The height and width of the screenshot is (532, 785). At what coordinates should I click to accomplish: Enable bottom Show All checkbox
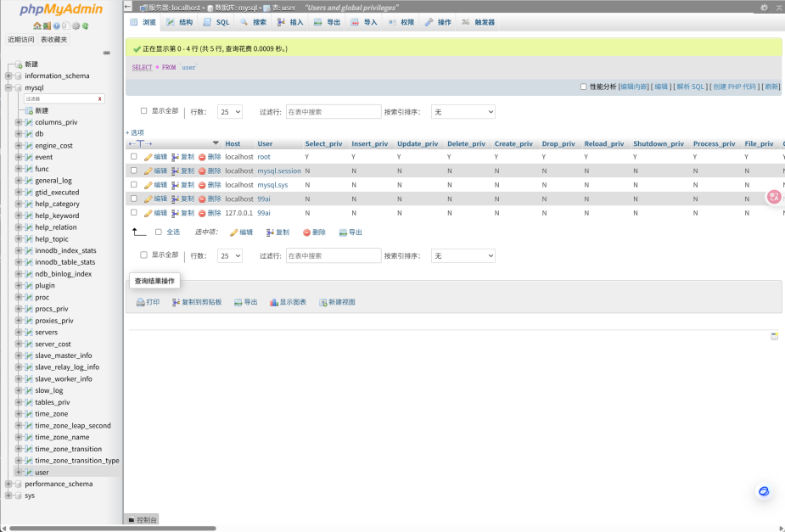pyautogui.click(x=143, y=255)
